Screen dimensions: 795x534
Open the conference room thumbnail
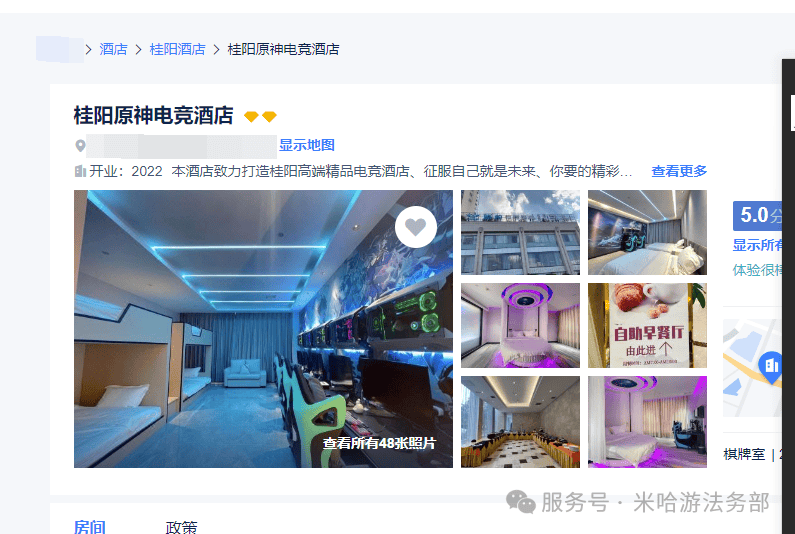[520, 422]
